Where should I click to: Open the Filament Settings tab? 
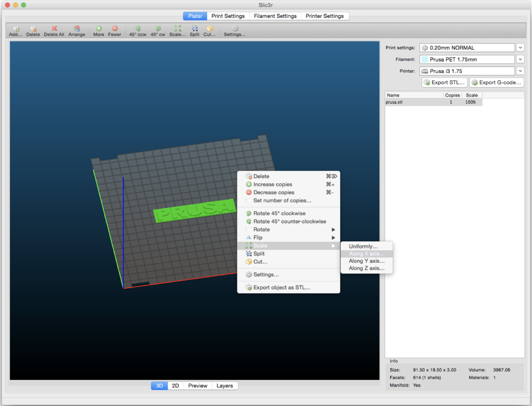click(x=275, y=16)
